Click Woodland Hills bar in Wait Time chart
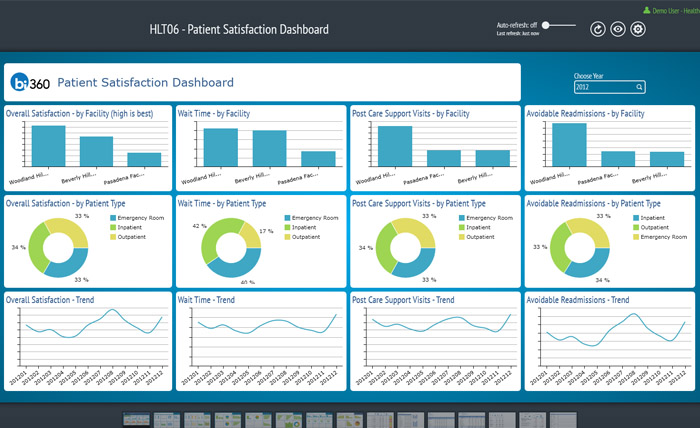Viewport: 700px width, 428px height. [x=221, y=147]
